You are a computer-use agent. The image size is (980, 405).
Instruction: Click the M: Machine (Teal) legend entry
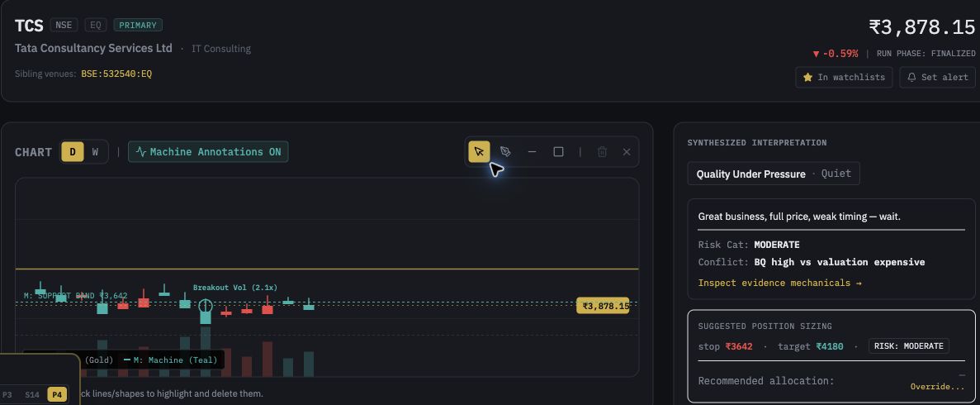(x=170, y=360)
